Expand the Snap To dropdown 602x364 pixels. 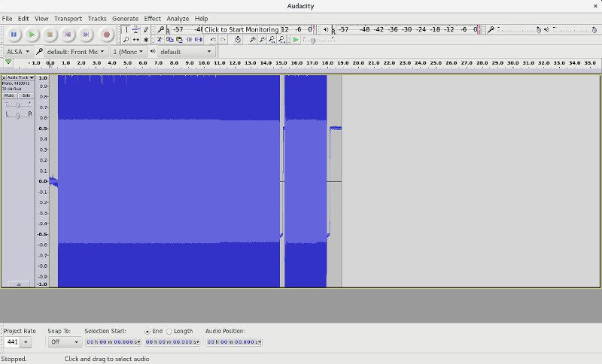(x=65, y=341)
